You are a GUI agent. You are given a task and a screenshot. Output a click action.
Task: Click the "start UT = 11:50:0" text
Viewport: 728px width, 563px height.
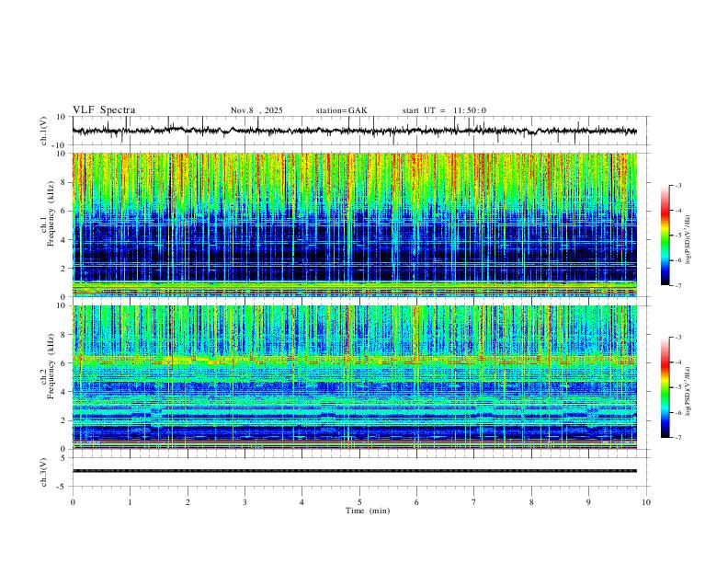tap(444, 110)
